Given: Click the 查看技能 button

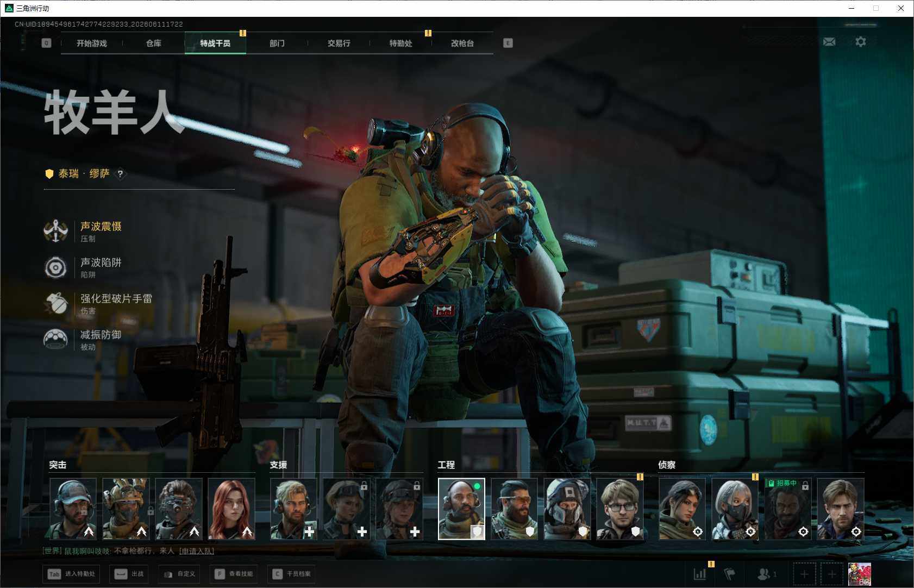Looking at the screenshot, I should 235,574.
